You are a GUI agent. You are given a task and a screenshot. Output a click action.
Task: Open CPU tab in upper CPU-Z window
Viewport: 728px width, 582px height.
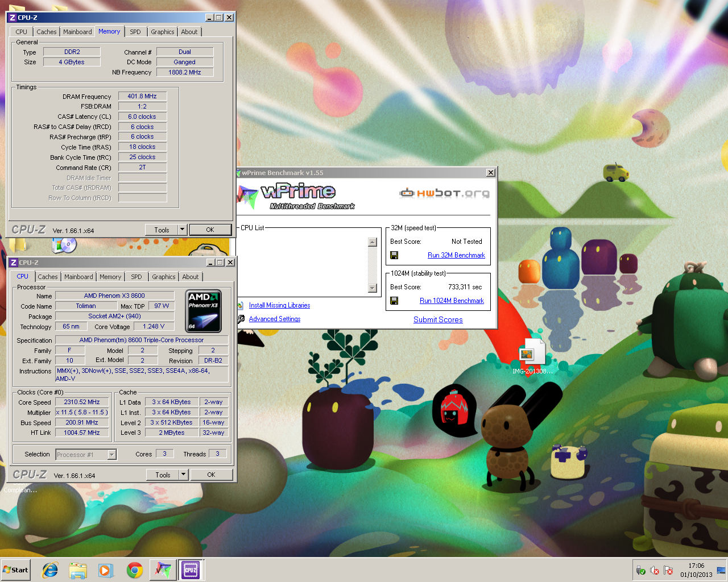tap(22, 32)
